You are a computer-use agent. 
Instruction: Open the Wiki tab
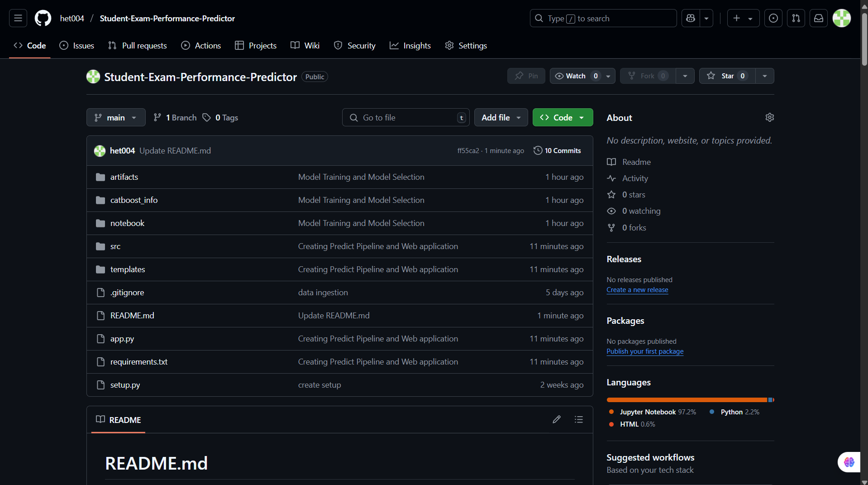(x=305, y=46)
